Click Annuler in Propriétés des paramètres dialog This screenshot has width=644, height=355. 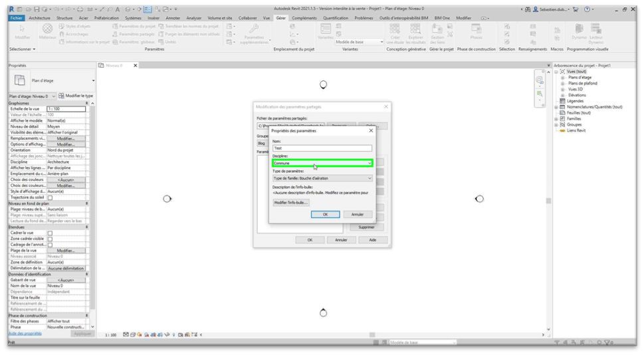pyautogui.click(x=357, y=214)
